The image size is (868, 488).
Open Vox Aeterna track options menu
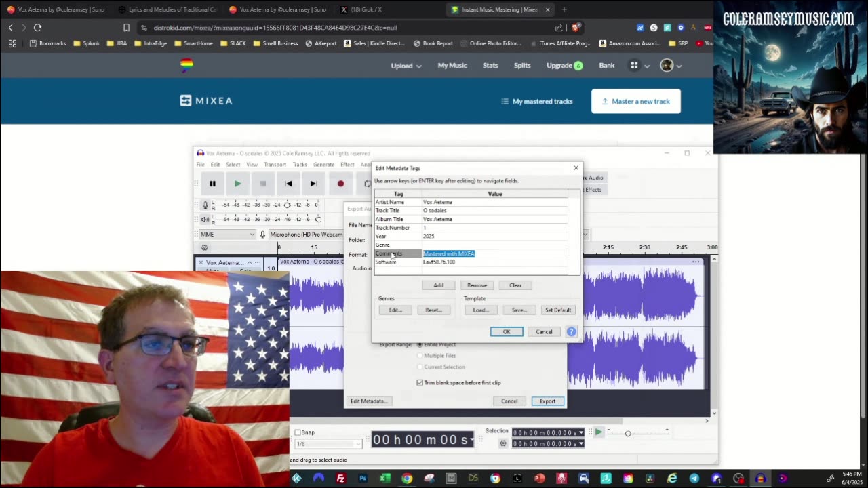pyautogui.click(x=258, y=262)
